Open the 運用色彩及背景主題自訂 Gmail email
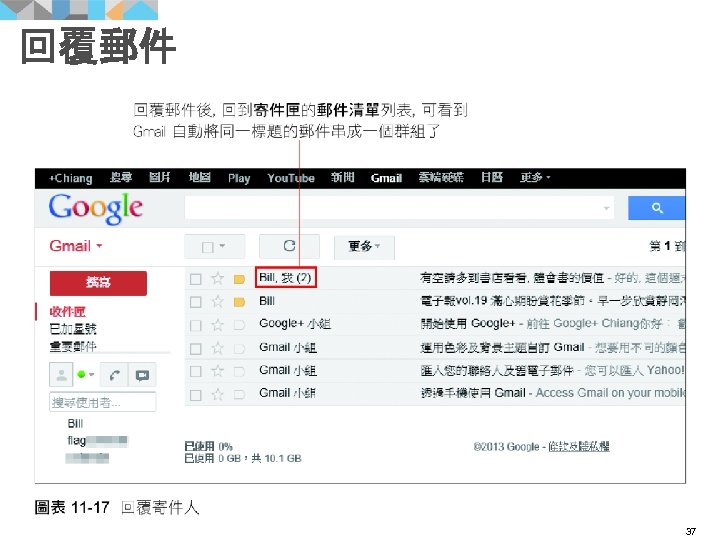 coord(435,348)
